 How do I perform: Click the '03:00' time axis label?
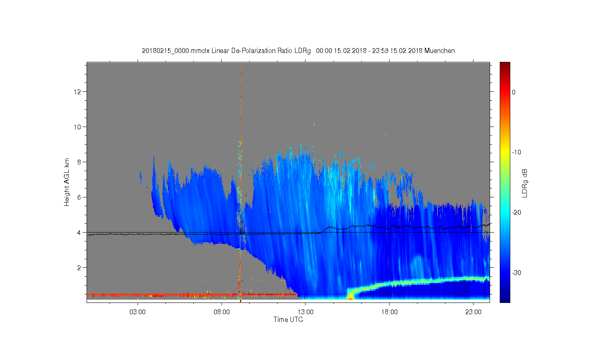coord(138,312)
